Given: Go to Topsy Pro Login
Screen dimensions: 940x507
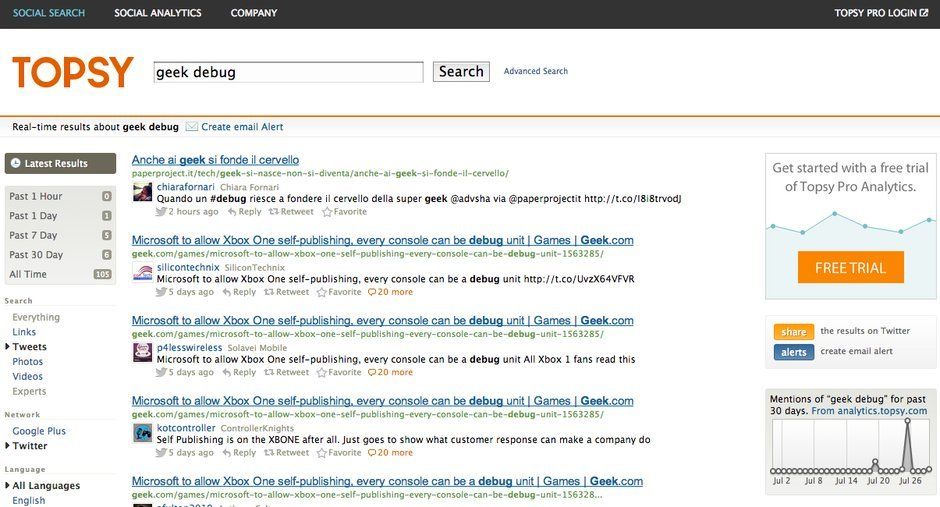Looking at the screenshot, I should click(875, 13).
